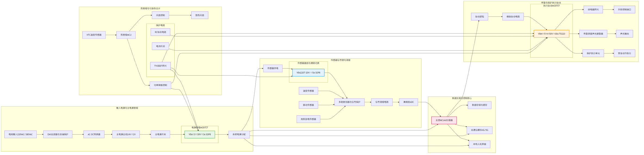Screen dimensions: 644x155
Task: Select the 电流检测 node
Action: (160, 46)
